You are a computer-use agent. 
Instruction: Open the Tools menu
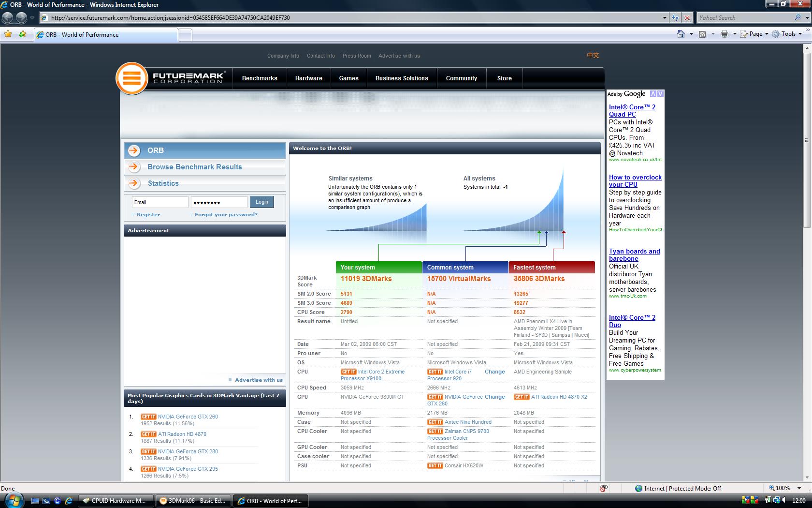pos(787,34)
